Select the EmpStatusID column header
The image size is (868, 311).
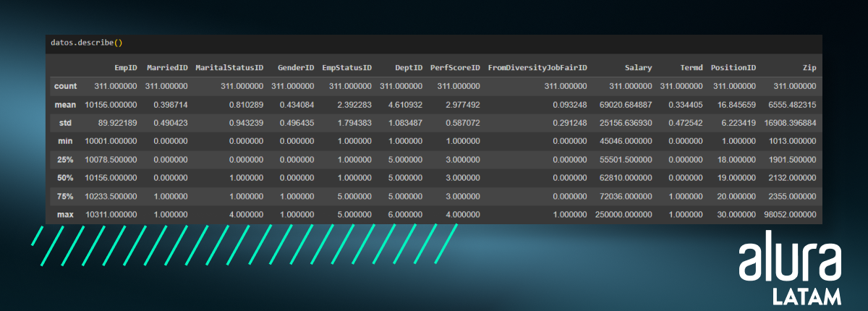click(346, 68)
